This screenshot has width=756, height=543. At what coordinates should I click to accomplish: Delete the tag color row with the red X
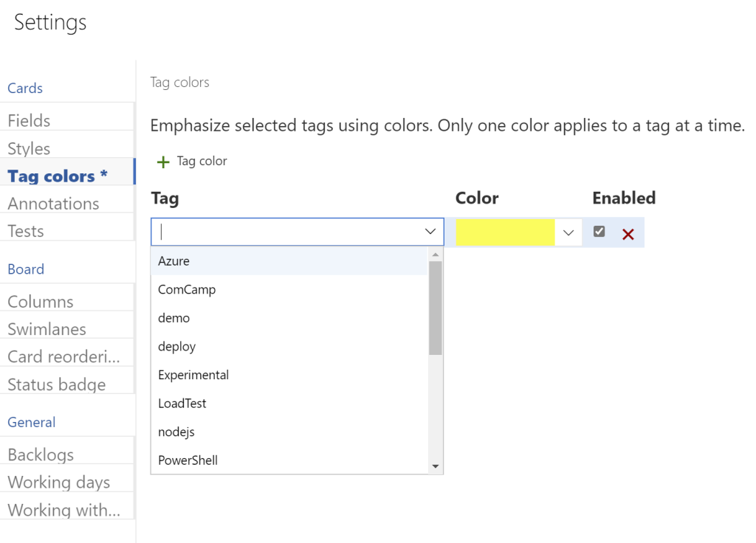(628, 234)
